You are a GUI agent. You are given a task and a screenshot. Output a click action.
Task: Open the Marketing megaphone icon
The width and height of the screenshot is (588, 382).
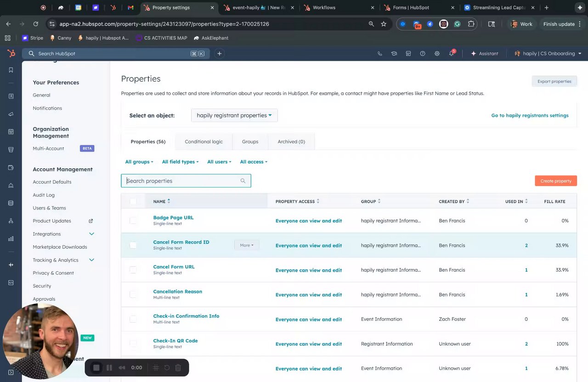11,114
